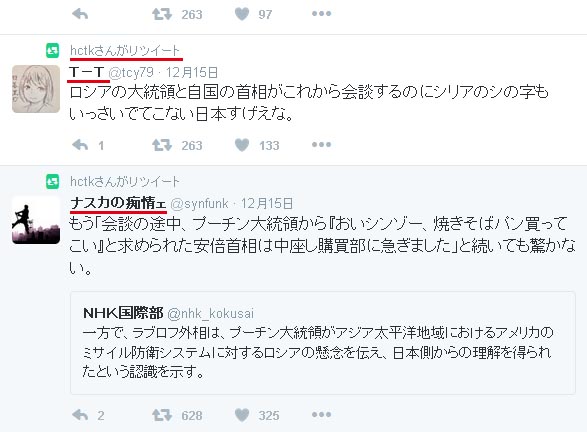
Task: Open the T-T display name link
Action: (86, 72)
